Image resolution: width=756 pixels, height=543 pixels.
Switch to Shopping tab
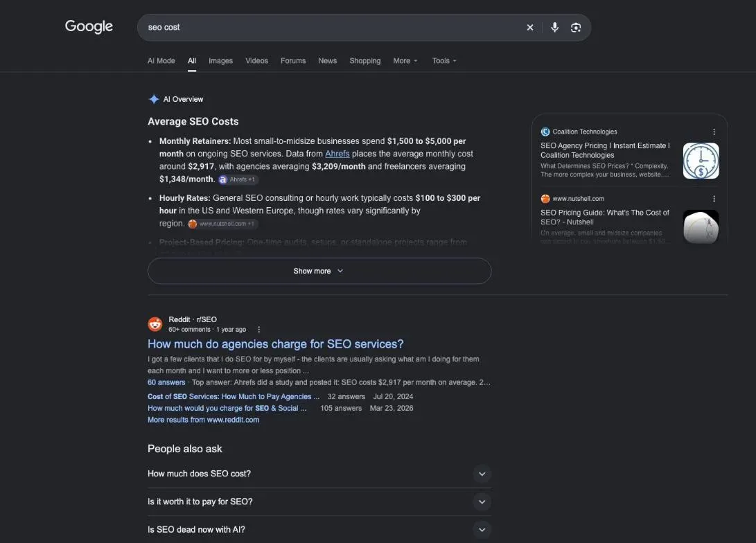coord(365,61)
